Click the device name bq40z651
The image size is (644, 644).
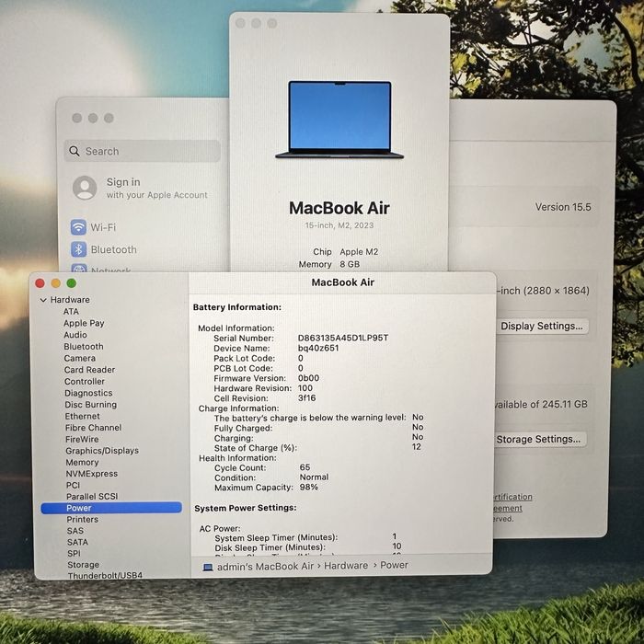click(318, 348)
